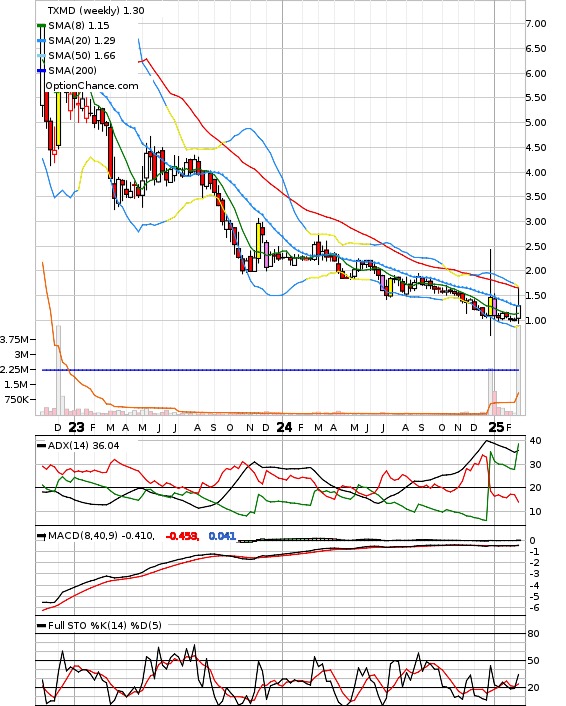Click the ADX(14) 36.04 indicator label
This screenshot has height=706, width=566.
83,445
